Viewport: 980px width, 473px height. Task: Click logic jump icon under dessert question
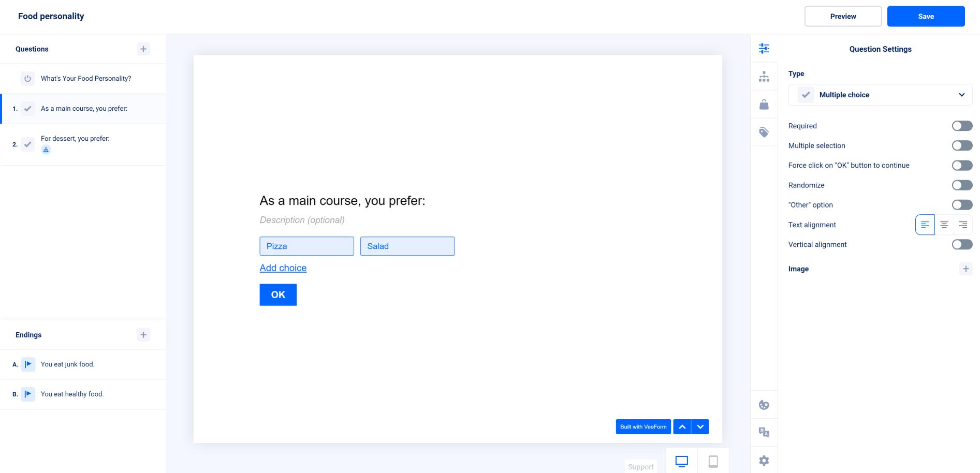pyautogui.click(x=46, y=150)
